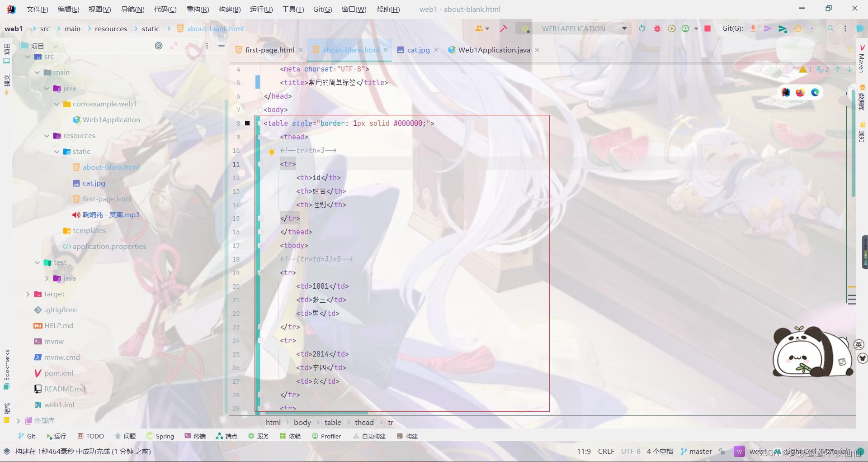Image resolution: width=868 pixels, height=462 pixels.
Task: Toggle the 结构 structure side panel
Action: pyautogui.click(x=6, y=412)
